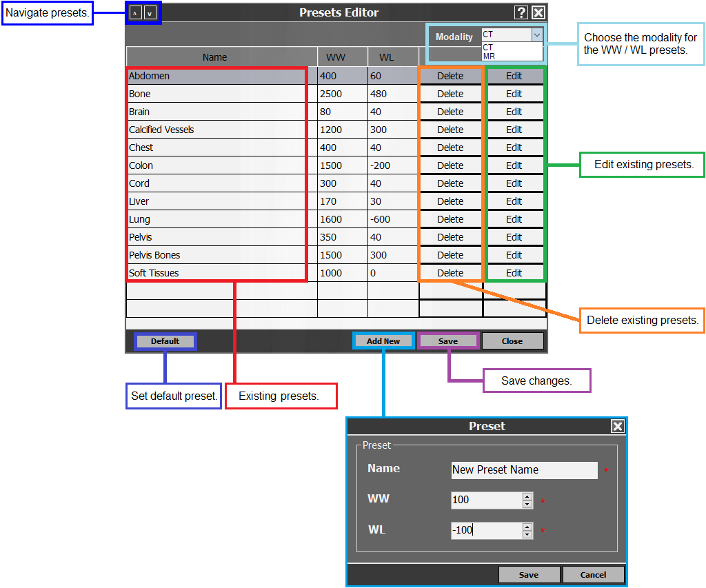
Task: Click the navigate presets down arrow
Action: (150, 13)
